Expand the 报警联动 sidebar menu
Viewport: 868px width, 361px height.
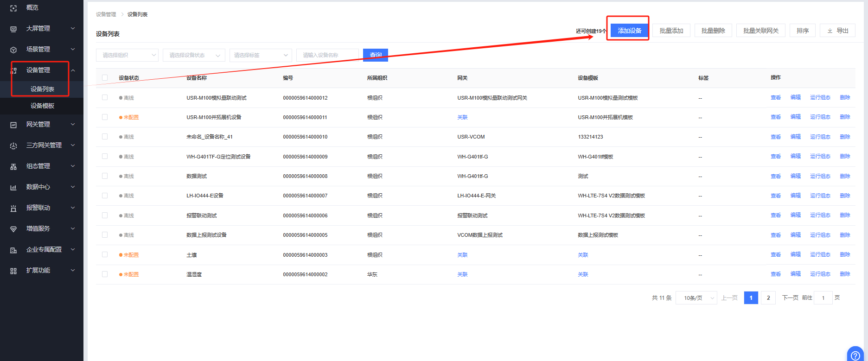42,208
